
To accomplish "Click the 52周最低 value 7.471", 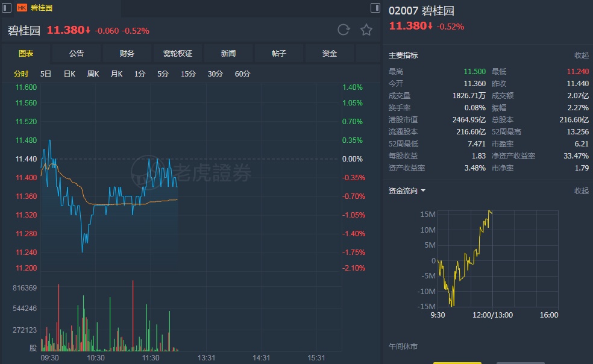I will pos(477,144).
